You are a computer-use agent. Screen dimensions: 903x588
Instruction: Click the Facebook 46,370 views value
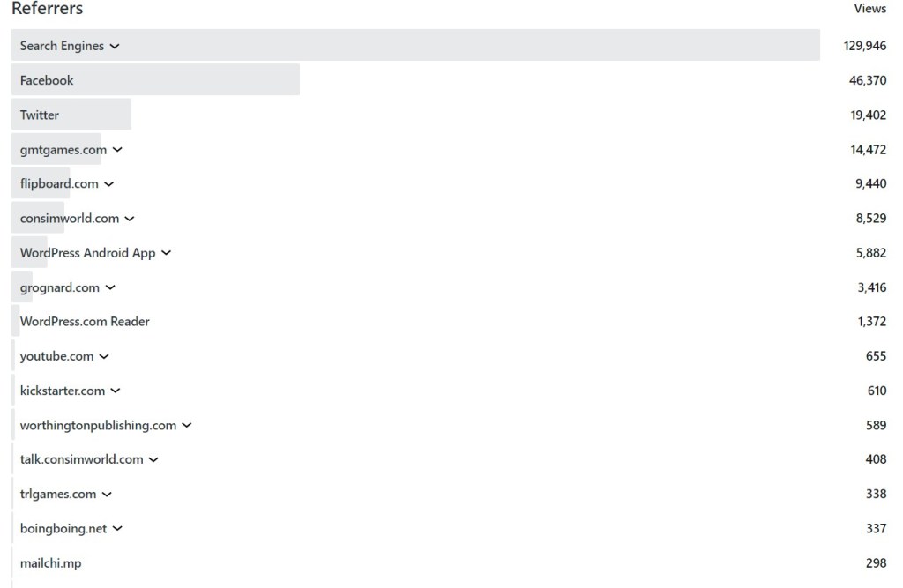click(868, 80)
